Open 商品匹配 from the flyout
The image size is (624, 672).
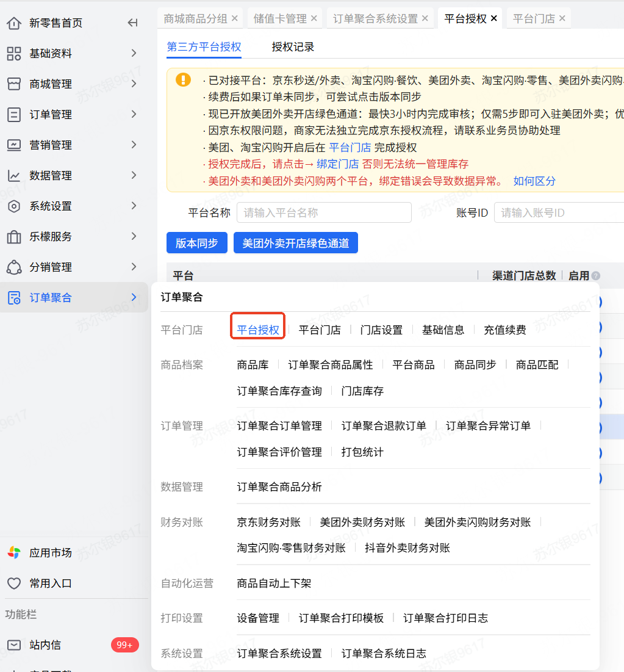click(x=537, y=365)
